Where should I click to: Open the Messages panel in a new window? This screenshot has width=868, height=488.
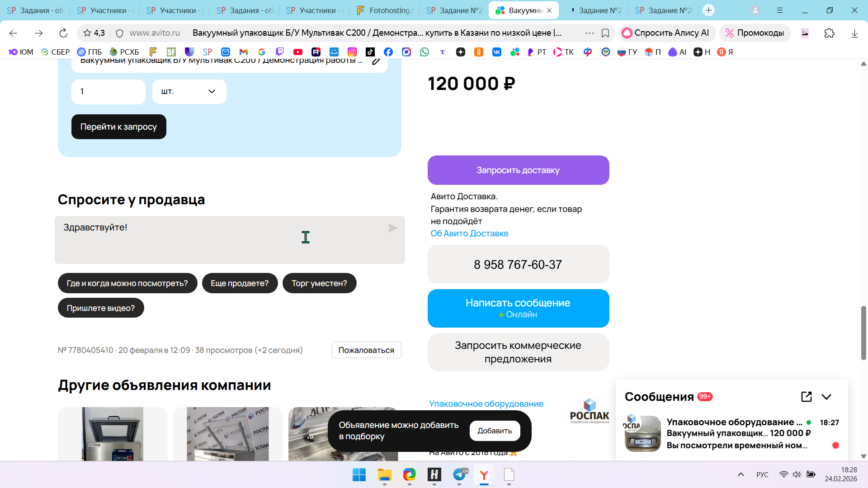coord(806,397)
